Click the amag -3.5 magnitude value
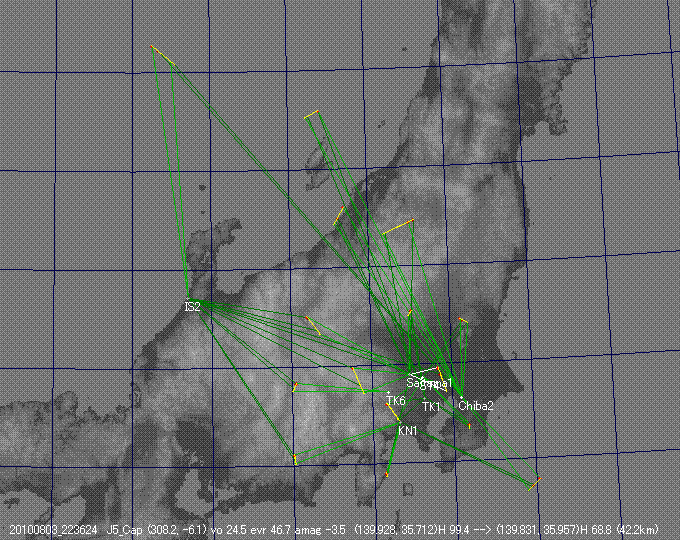Screen dimensions: 680x540 pyautogui.click(x=319, y=530)
